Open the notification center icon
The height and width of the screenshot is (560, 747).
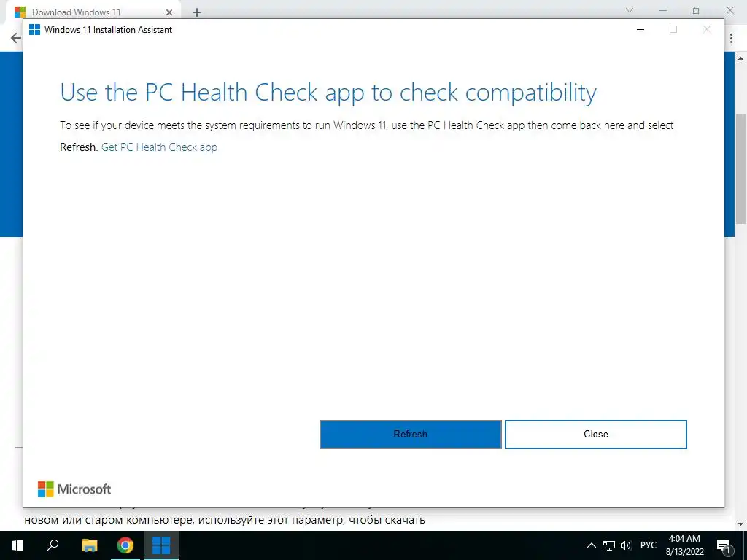point(724,545)
